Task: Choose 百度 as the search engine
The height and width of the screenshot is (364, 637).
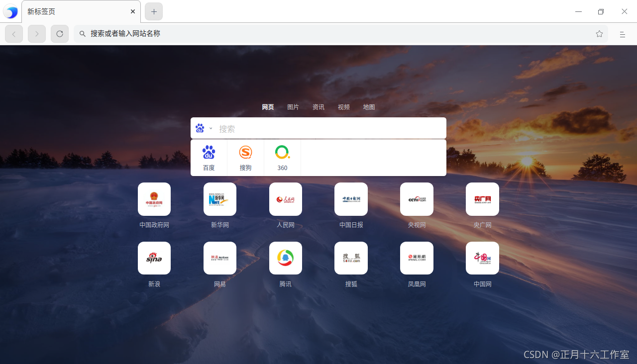Action: click(x=209, y=158)
